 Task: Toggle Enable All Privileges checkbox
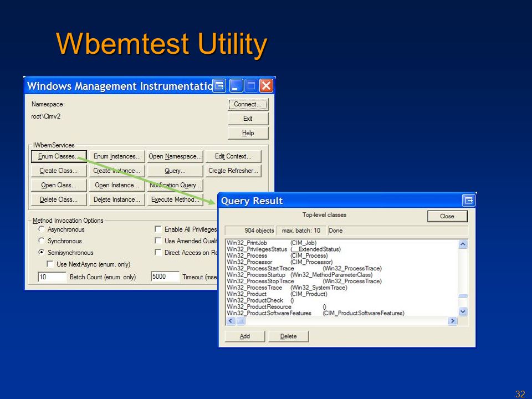pyautogui.click(x=158, y=229)
